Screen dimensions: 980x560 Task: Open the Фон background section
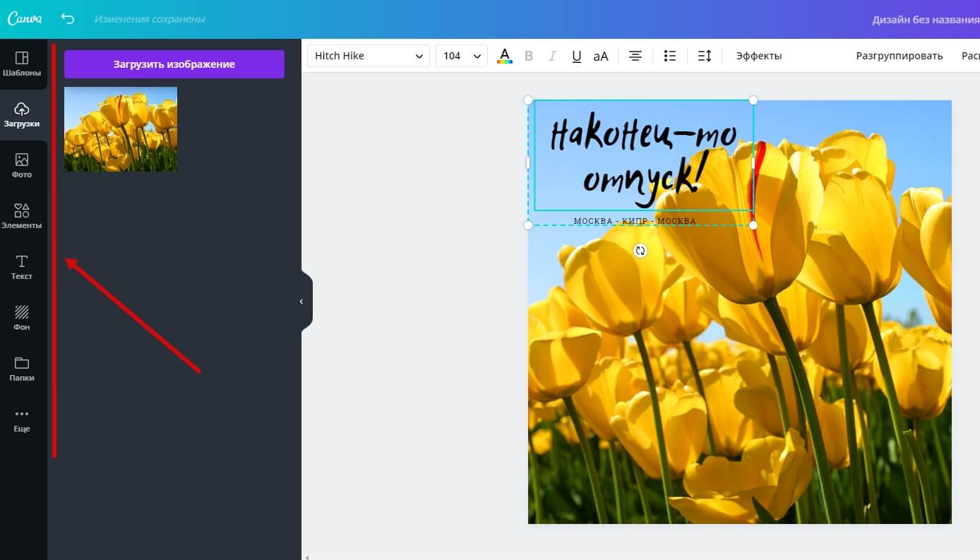point(22,318)
